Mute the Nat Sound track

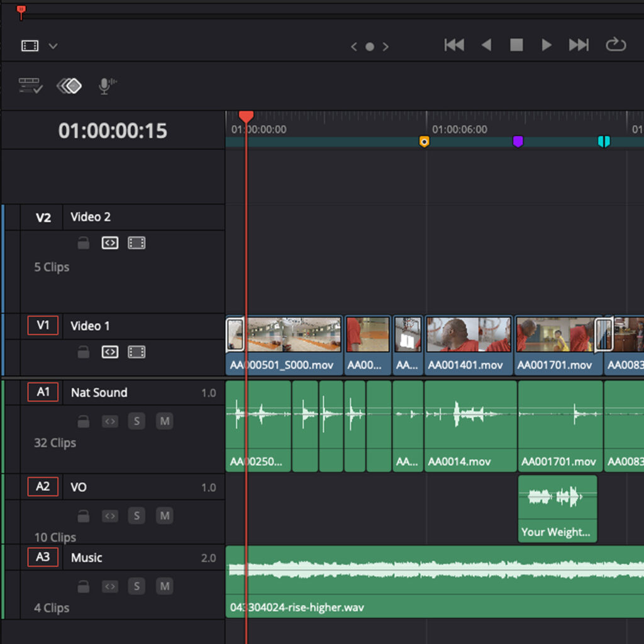tap(164, 421)
